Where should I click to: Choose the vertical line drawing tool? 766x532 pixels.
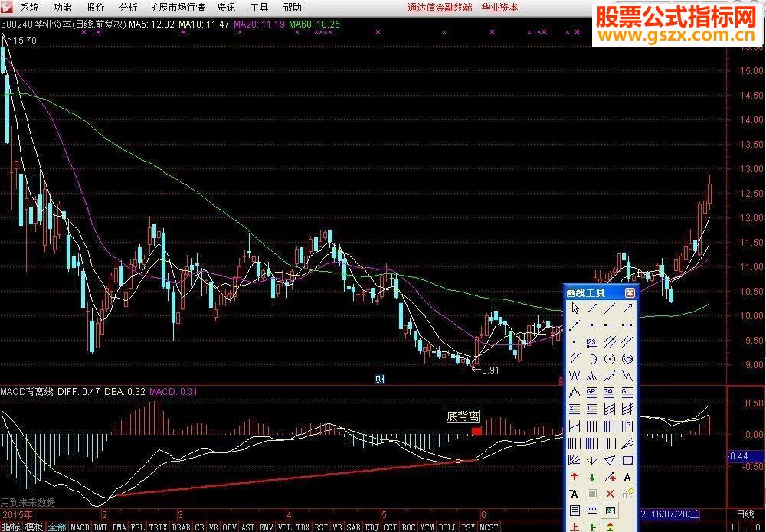(x=574, y=341)
